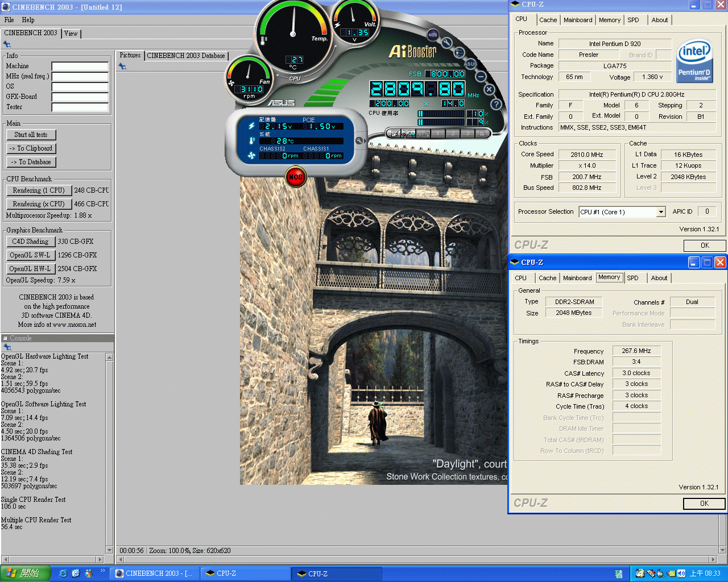Open volume control tray icon

(681, 573)
